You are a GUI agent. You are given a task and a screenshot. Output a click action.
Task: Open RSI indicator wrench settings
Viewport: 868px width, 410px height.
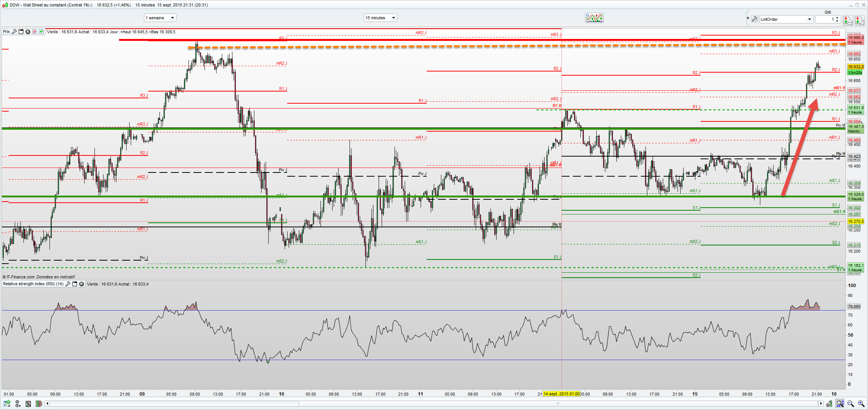pos(68,284)
